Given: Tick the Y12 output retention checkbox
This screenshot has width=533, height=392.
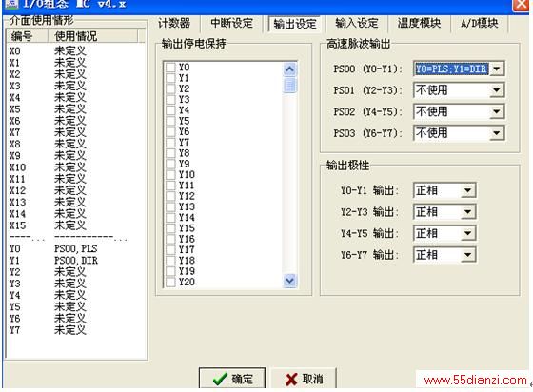Looking at the screenshot, I should 170,196.
